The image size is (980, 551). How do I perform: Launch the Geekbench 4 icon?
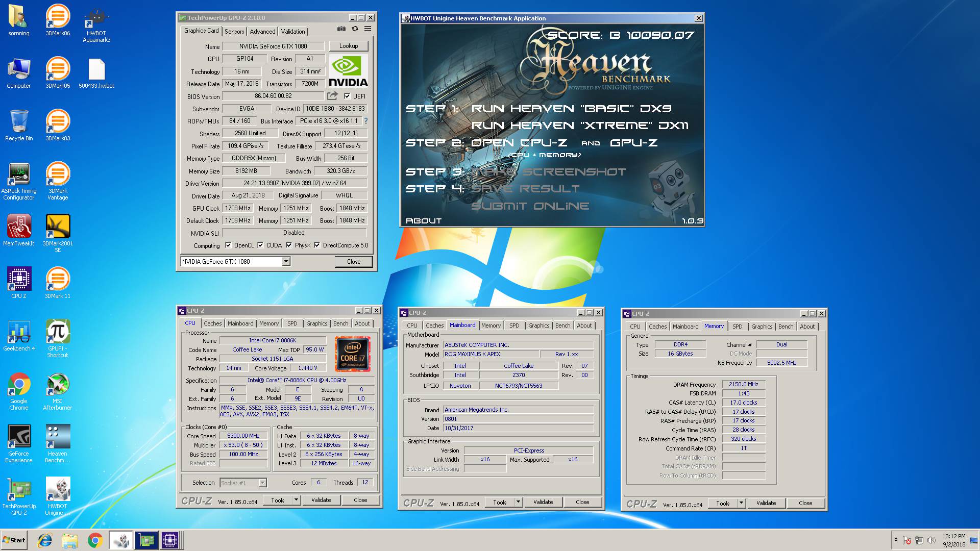point(19,336)
